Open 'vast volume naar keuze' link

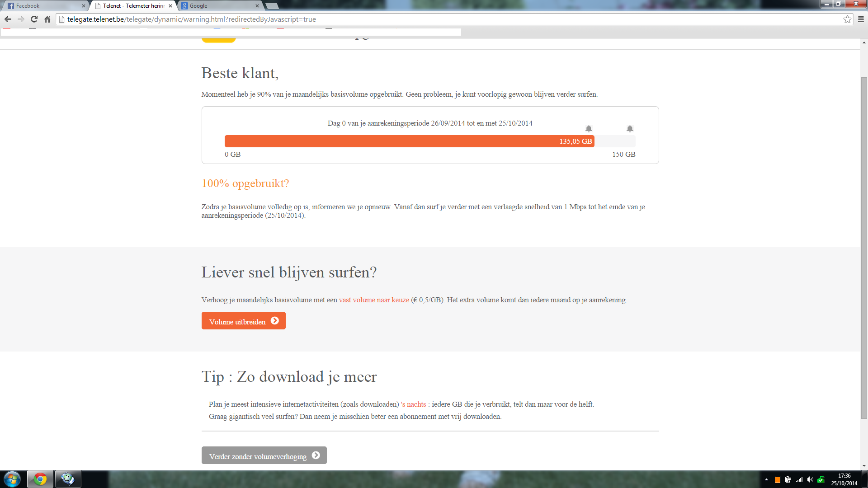tap(374, 300)
